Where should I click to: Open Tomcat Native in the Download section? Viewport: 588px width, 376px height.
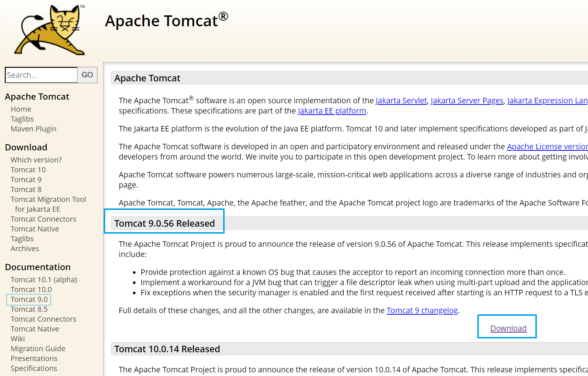coord(35,229)
